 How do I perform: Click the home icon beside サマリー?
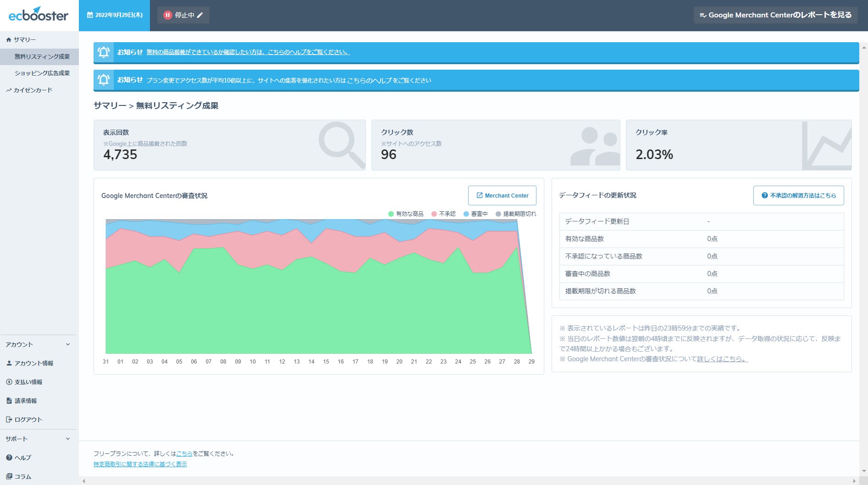pos(9,40)
